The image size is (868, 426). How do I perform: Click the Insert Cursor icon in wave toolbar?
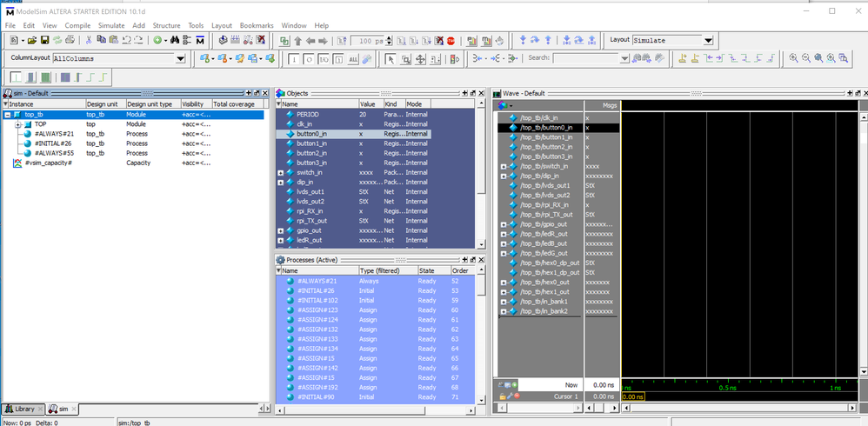683,58
